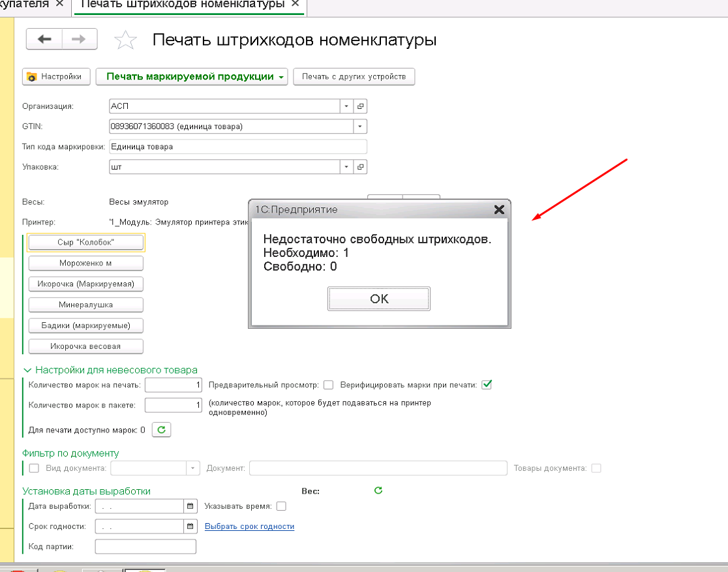Follow the Выбрать срок годности link
The height and width of the screenshot is (572, 728).
coord(249,526)
